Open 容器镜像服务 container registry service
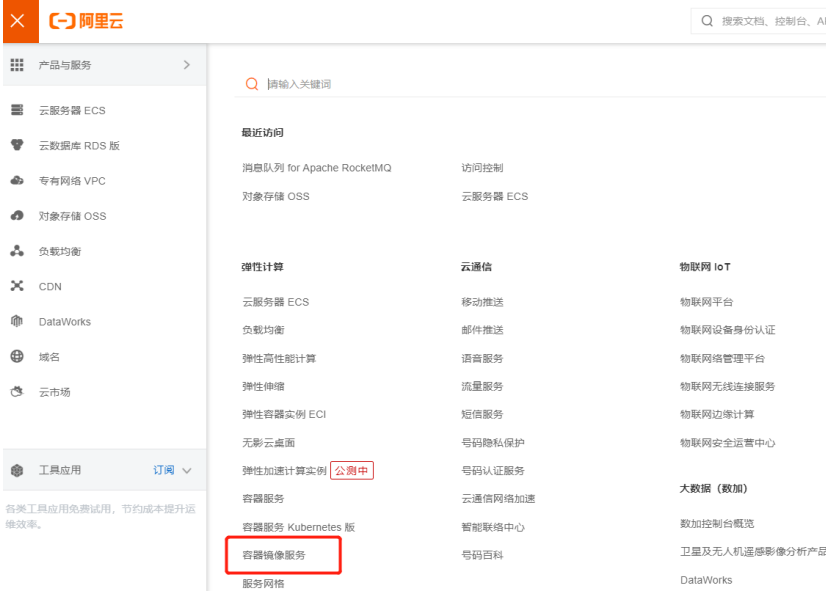Screen dimensions: 826x594 coord(274,555)
